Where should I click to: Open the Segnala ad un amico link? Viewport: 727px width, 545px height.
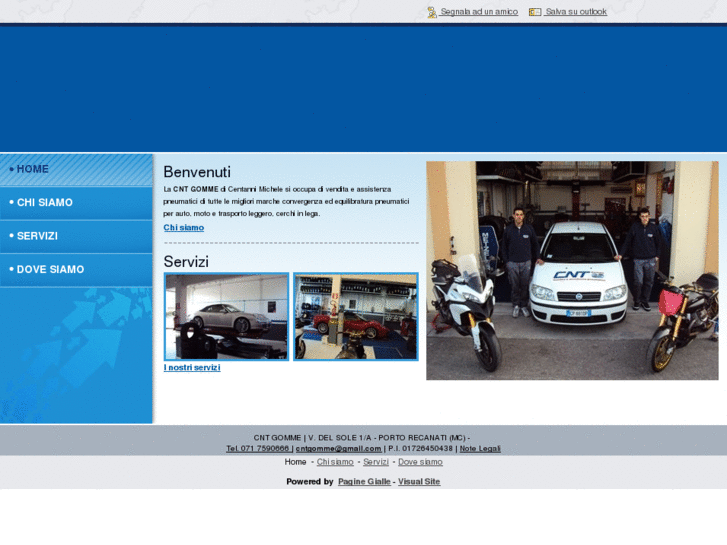click(479, 12)
